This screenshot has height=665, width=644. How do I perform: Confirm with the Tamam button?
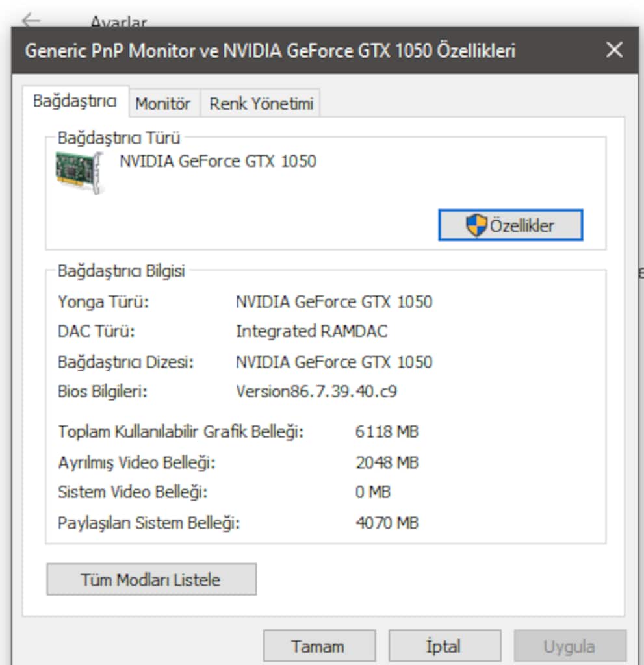point(319,646)
